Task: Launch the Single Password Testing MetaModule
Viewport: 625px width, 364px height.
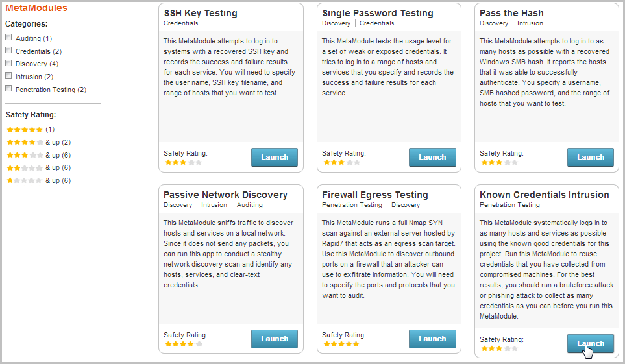Action: pyautogui.click(x=432, y=157)
